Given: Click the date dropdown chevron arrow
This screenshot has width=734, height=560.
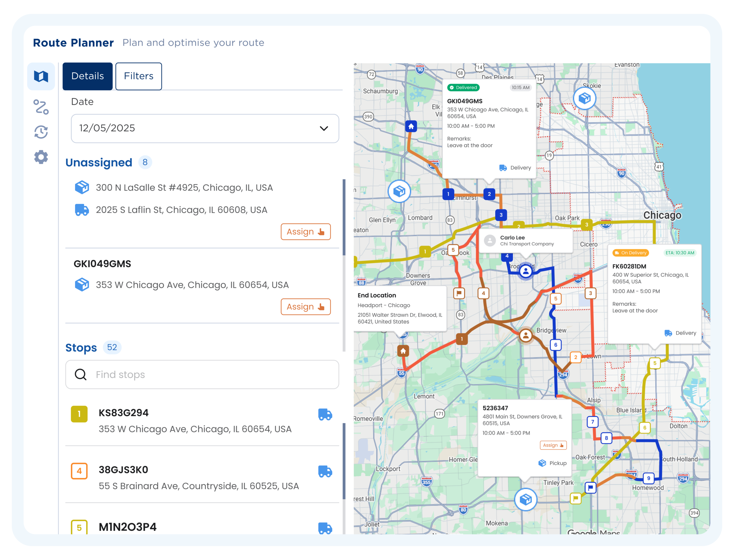Looking at the screenshot, I should [x=324, y=128].
